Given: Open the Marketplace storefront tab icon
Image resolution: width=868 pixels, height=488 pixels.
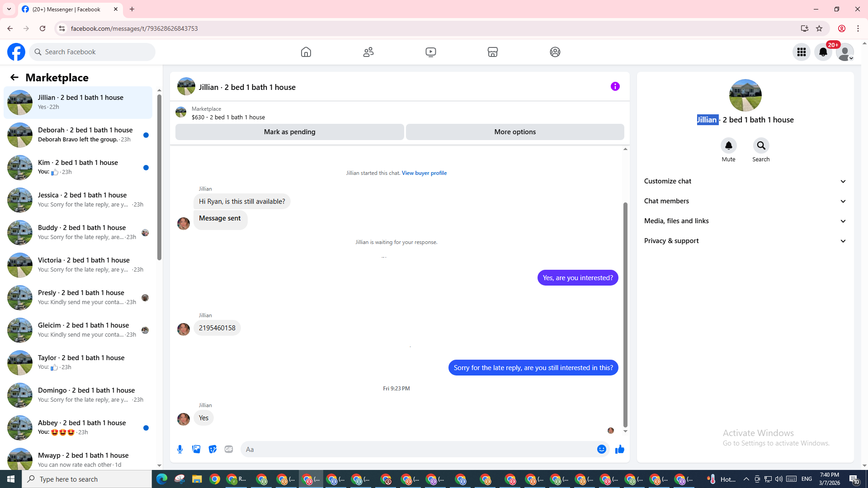Looking at the screenshot, I should click(x=493, y=52).
